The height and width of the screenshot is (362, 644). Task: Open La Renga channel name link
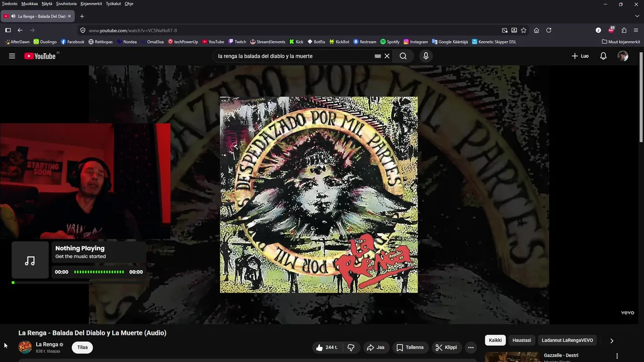coord(47,344)
